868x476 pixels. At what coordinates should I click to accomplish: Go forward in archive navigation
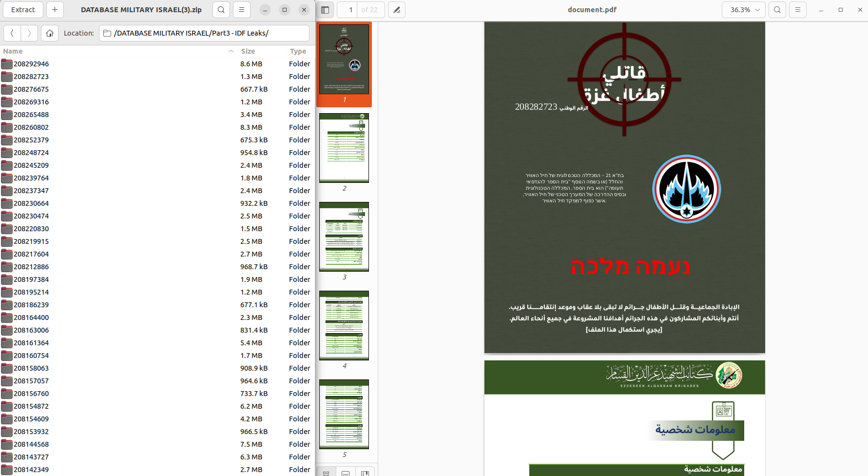coord(29,33)
